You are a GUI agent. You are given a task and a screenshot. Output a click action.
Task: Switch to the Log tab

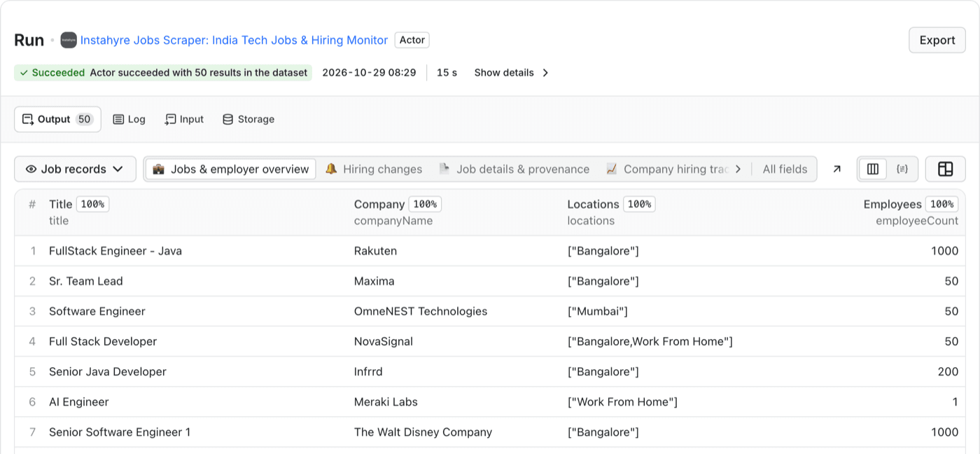point(129,119)
